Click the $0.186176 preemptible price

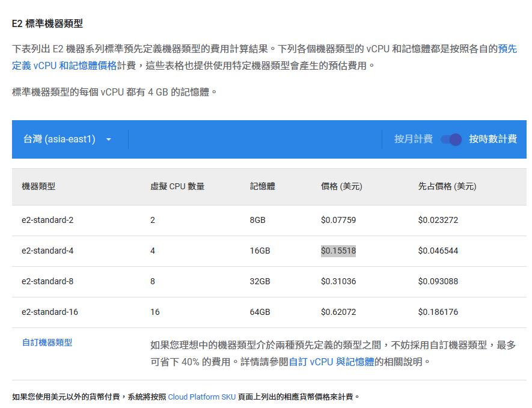[438, 312]
